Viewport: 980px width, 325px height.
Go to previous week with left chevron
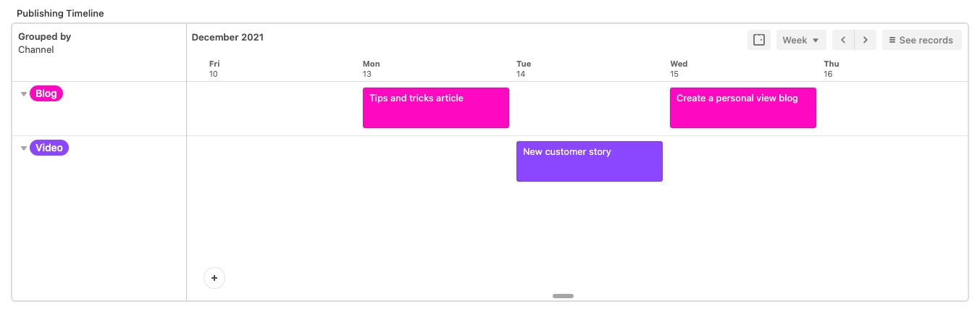tap(843, 40)
